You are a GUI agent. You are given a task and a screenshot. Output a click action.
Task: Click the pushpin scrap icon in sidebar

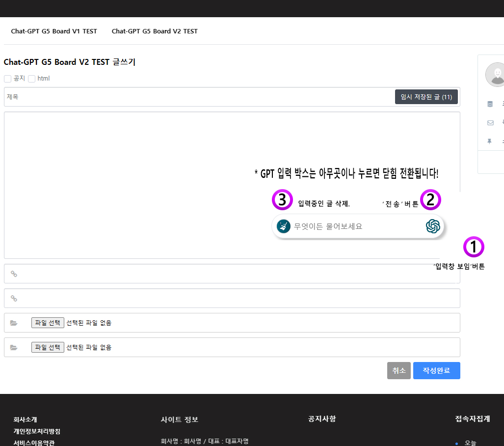490,141
